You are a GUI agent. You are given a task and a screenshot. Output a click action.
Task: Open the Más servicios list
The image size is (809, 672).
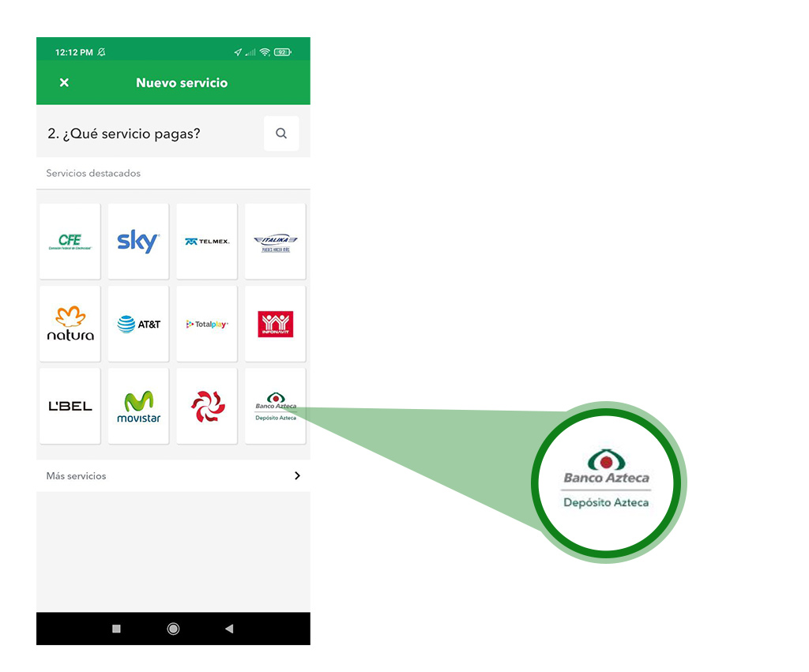[x=173, y=475]
